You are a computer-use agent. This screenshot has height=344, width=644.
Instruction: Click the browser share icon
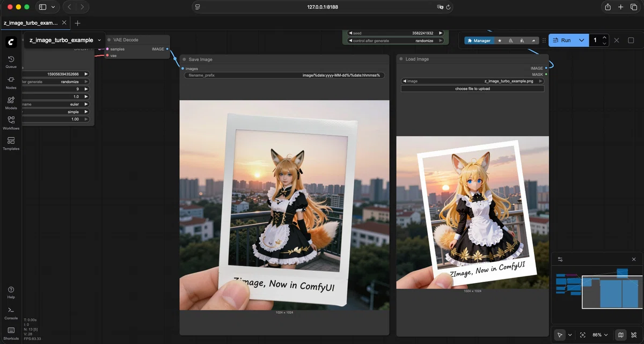[x=608, y=7]
